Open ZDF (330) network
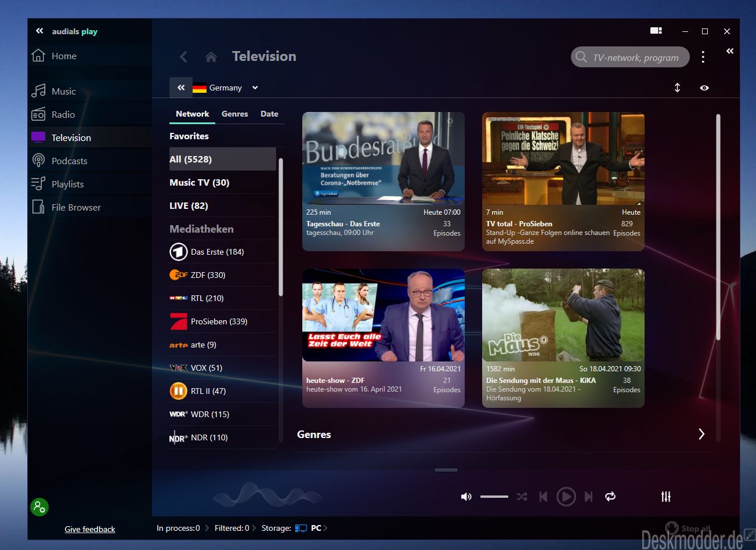Image resolution: width=756 pixels, height=550 pixels. [223, 275]
